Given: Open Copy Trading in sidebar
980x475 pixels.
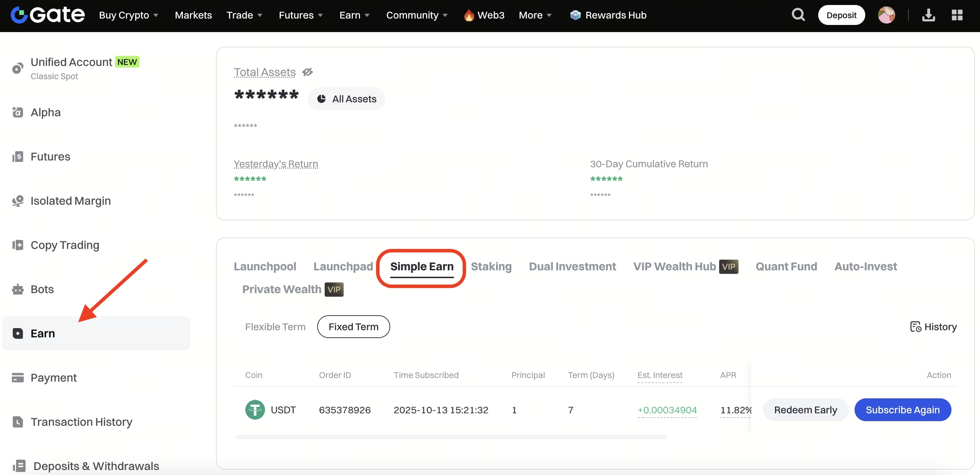Looking at the screenshot, I should [65, 245].
